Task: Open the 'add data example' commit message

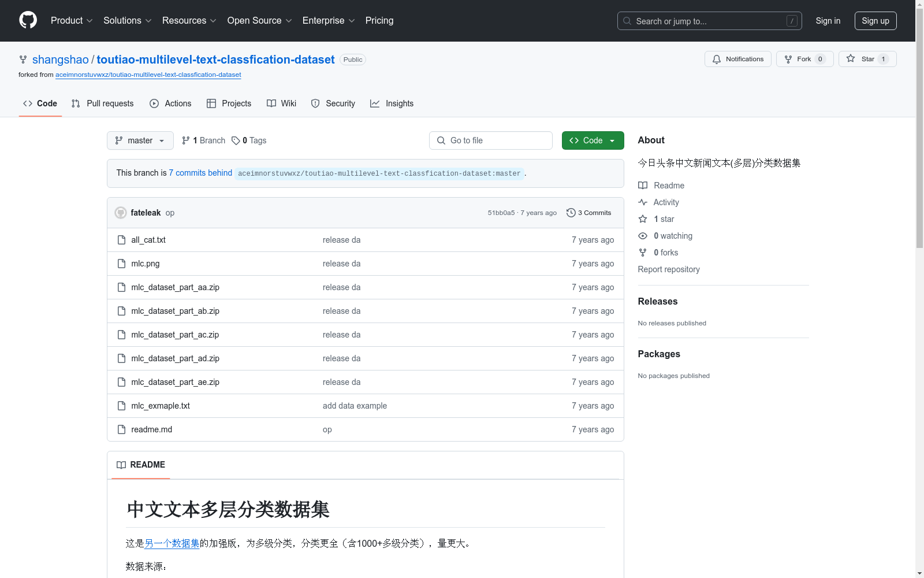Action: click(355, 406)
